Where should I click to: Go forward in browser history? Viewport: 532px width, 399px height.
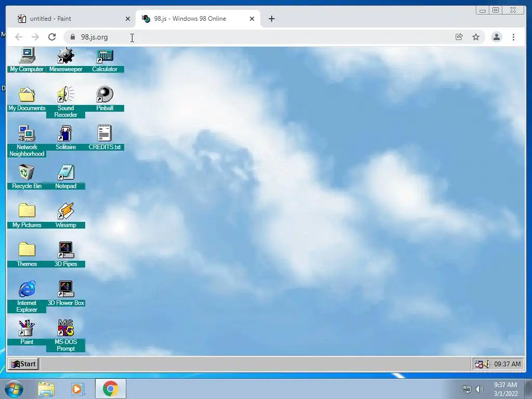click(35, 37)
